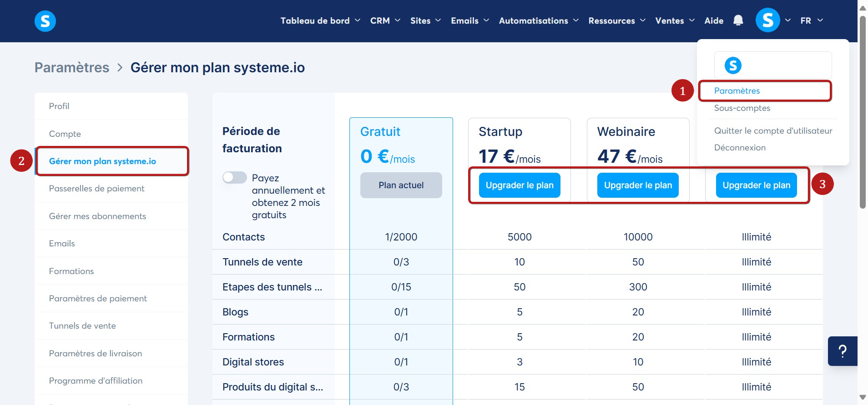Click the account logo in the dropdown panel

pyautogui.click(x=733, y=65)
